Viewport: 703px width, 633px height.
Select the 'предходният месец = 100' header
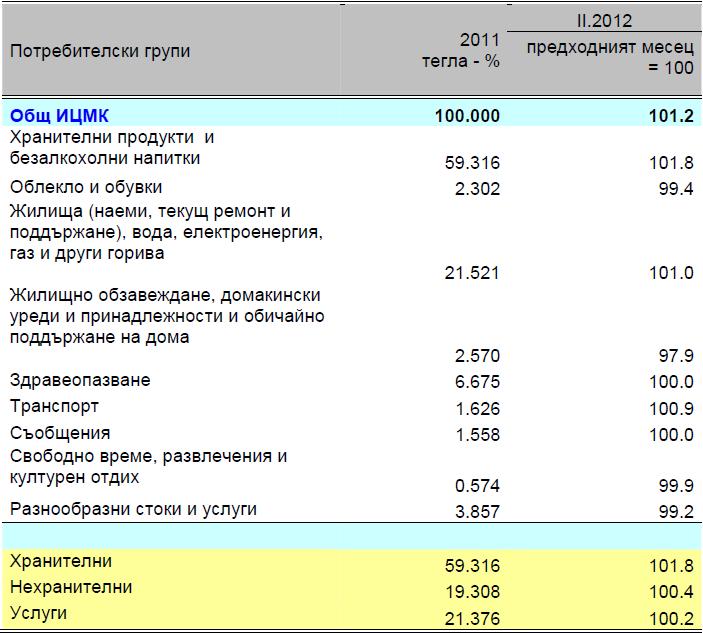610,57
